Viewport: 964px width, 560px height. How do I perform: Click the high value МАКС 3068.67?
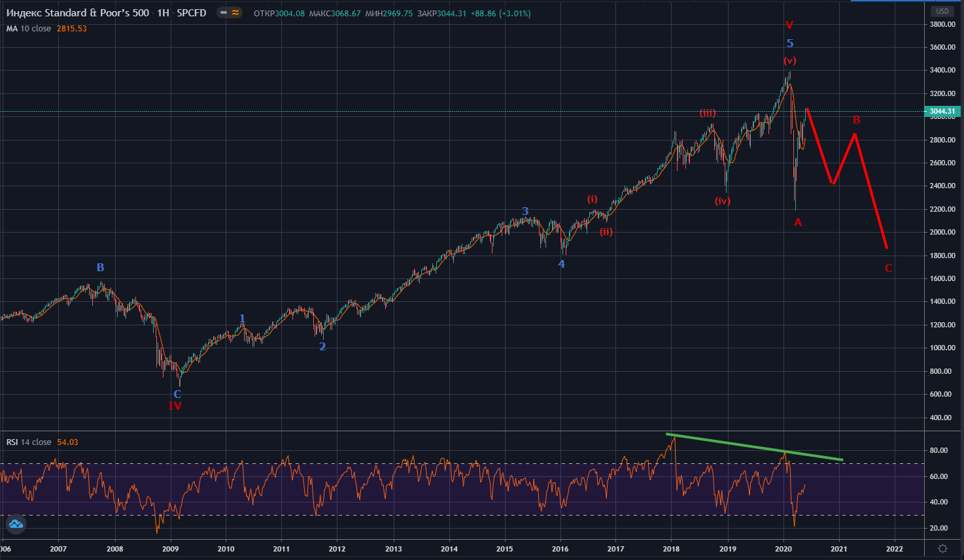tap(335, 14)
